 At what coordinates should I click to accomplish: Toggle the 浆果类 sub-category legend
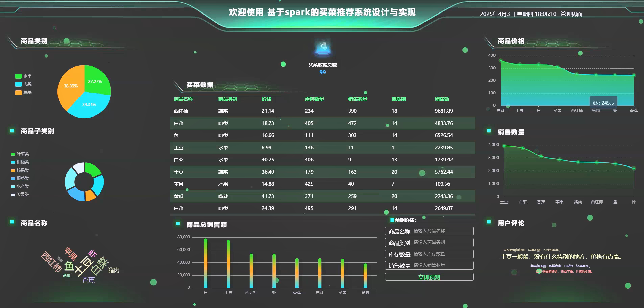tap(20, 195)
